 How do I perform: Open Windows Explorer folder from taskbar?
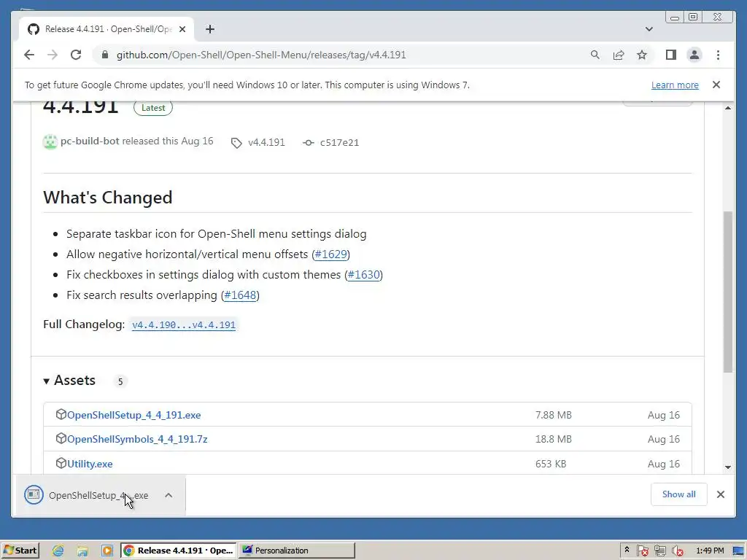pyautogui.click(x=82, y=551)
